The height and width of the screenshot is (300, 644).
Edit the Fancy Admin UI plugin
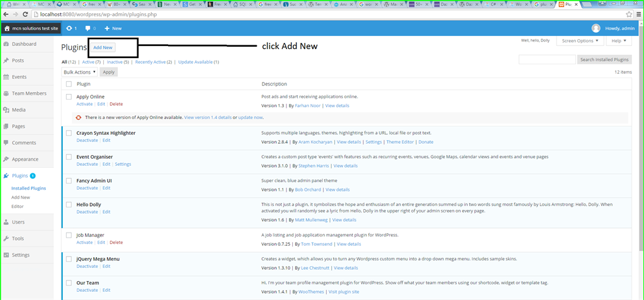[x=106, y=188]
